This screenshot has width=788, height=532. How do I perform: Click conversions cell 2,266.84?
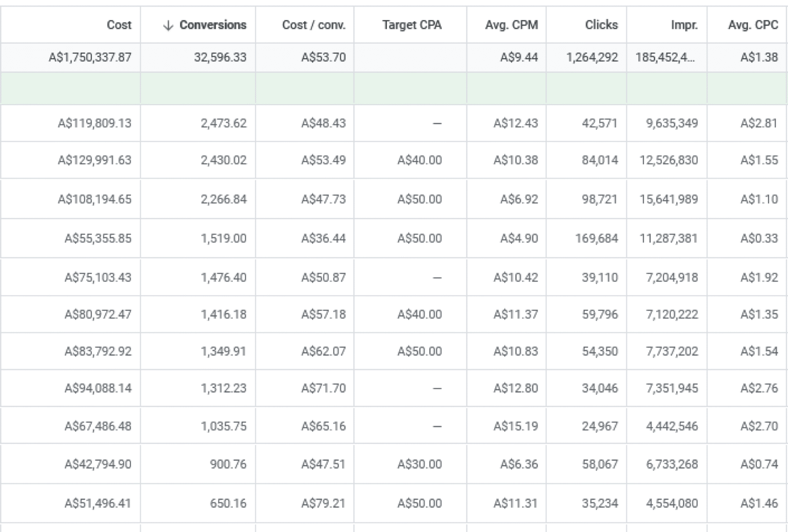click(223, 200)
